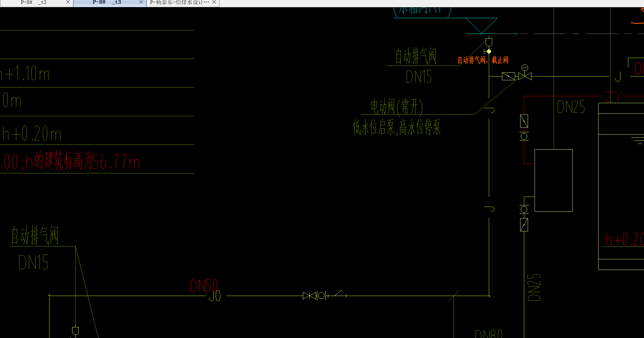The height and width of the screenshot is (338, 644).
Task: Select DN15 label below upper 自动排气阀 text
Action: pos(419,77)
